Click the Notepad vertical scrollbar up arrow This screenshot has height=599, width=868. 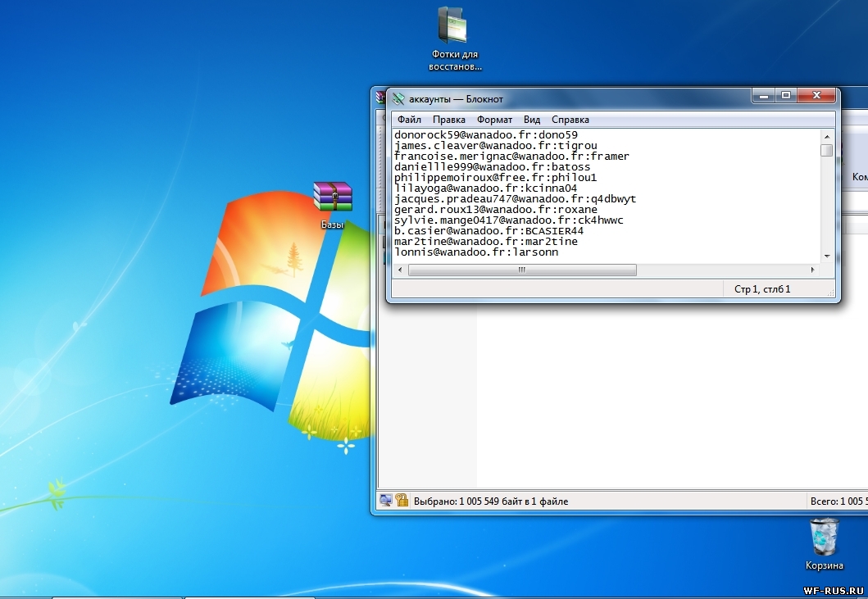pyautogui.click(x=827, y=136)
